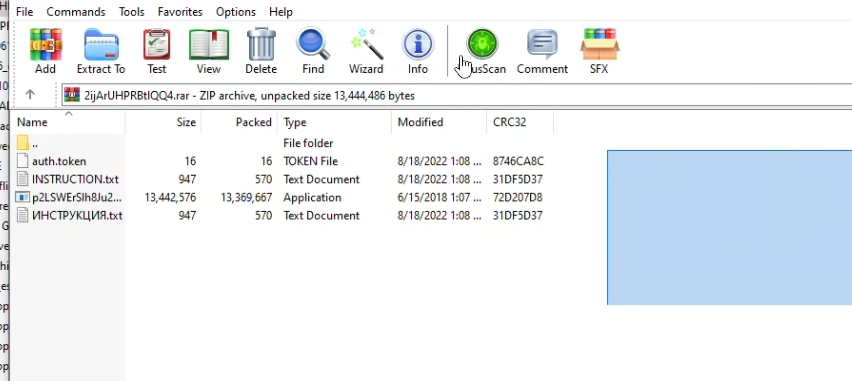Click Text Document type of INSTRUCTION.txt
Screen dimensions: 852x381
(x=321, y=179)
